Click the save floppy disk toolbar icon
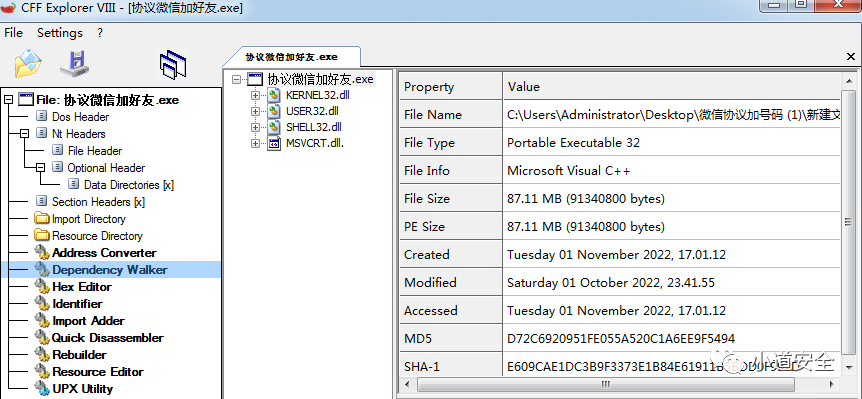The image size is (862, 399). tap(74, 63)
